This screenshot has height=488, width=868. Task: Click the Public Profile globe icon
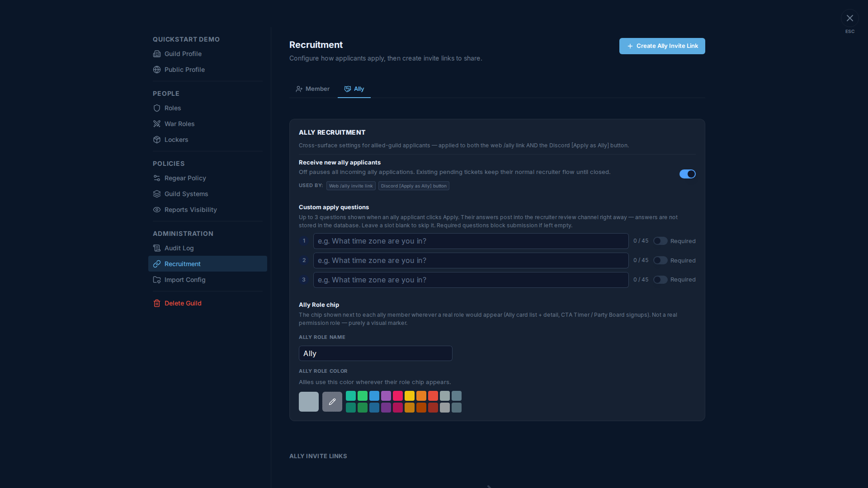click(157, 70)
